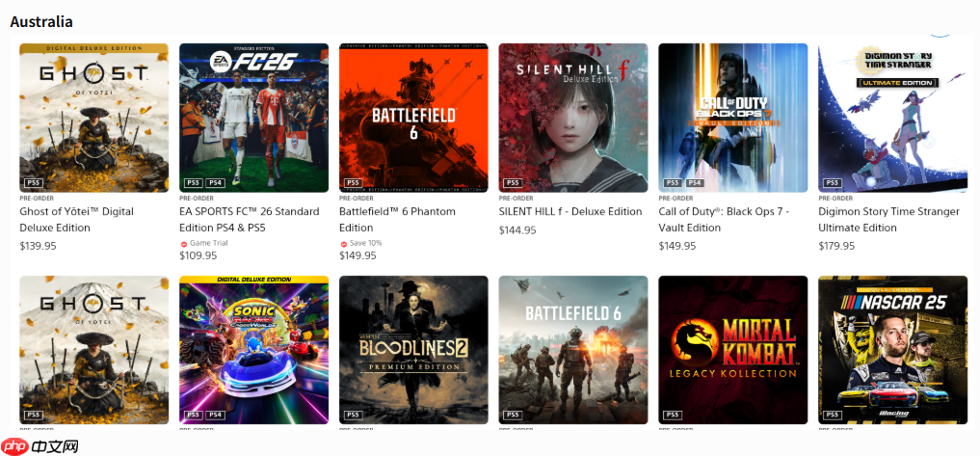980x456 pixels.
Task: Select the Sonic Racing CrossWorlds cover
Action: pyautogui.click(x=253, y=350)
